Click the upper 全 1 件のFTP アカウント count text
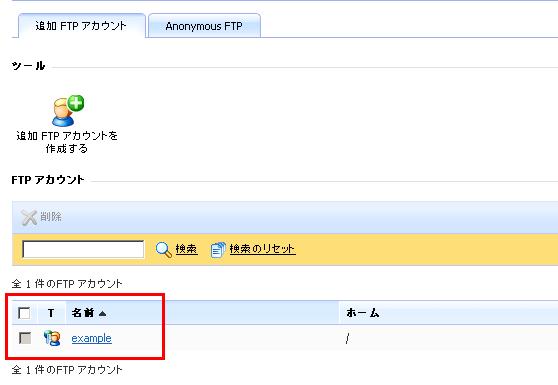558x385 pixels. (67, 284)
